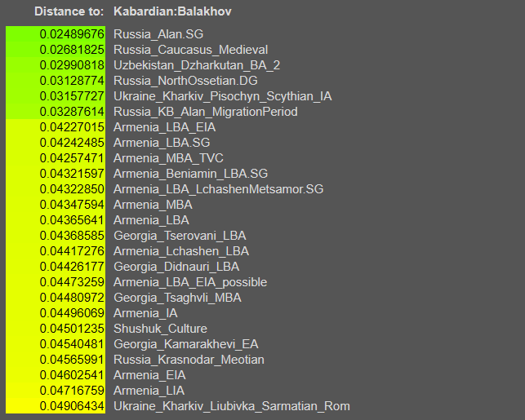Select Ukraine_Kharkiv_Pisochyn_Scythian_IA entry
Viewport: 525px width, 420px height.
click(223, 96)
